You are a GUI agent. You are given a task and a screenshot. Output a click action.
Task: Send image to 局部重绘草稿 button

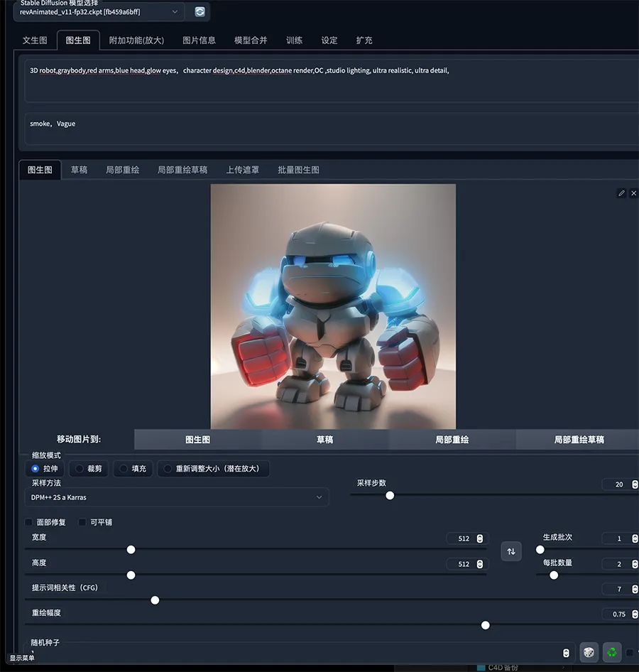pos(578,440)
